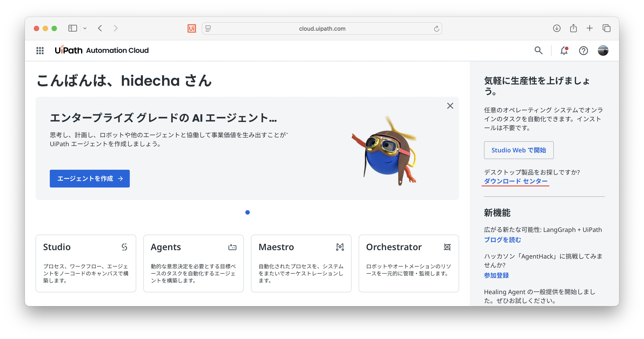Reload the cloud.uipath.com page
Screen dimensions: 644x339
436,28
